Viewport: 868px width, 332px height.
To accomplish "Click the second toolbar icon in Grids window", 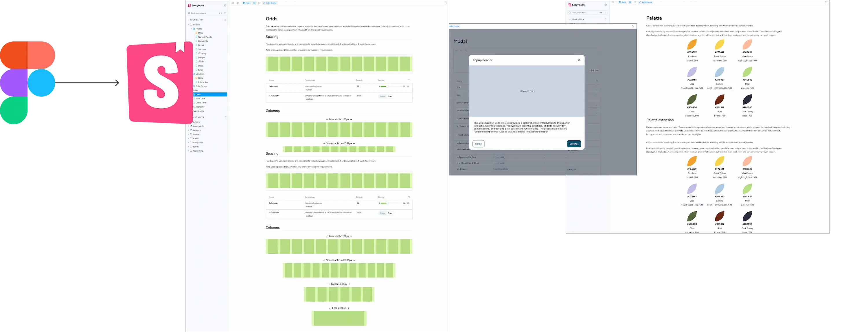I will (238, 3).
